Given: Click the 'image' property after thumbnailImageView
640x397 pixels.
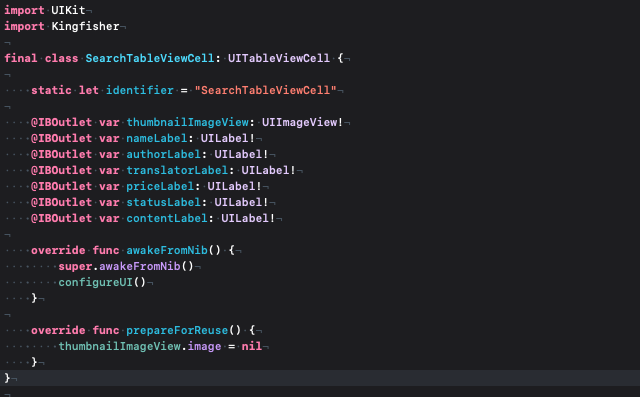Looking at the screenshot, I should (x=204, y=346).
